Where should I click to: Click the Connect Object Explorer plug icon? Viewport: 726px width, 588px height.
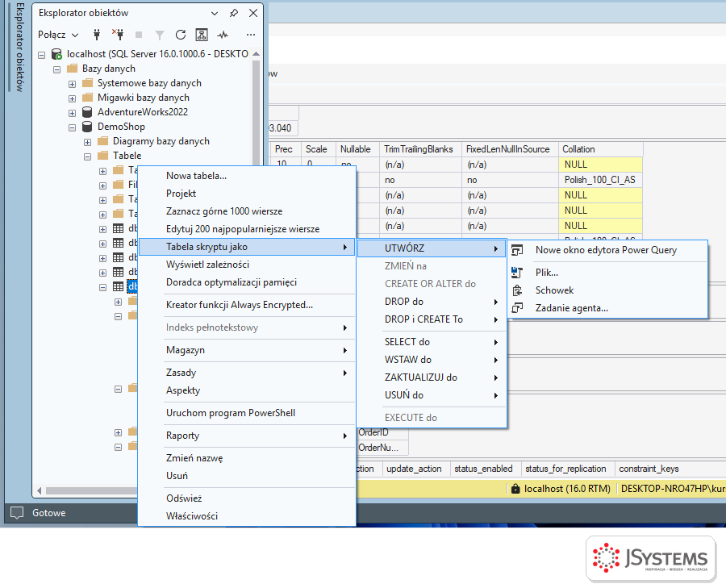click(97, 34)
